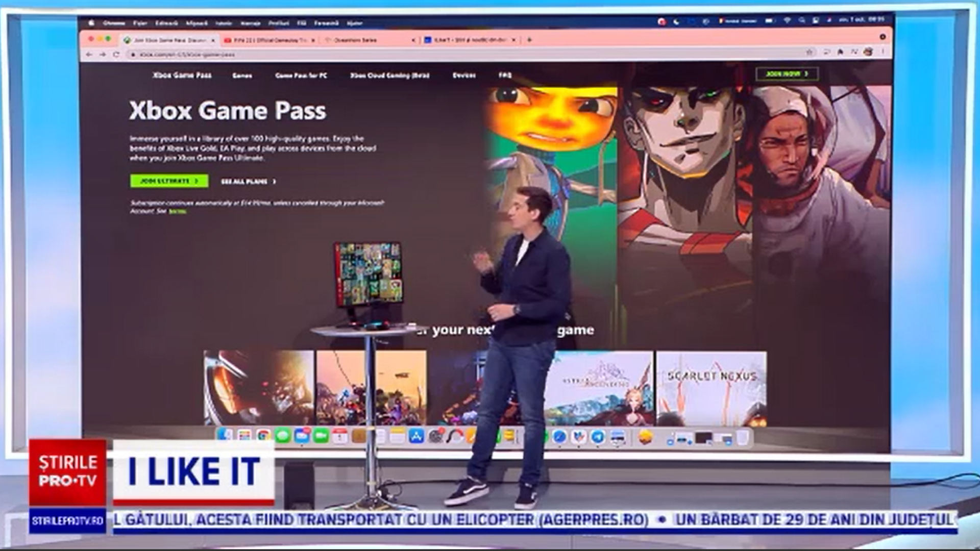Viewport: 980px width, 551px height.
Task: Select the Scarlet Nexus game thumbnail
Action: [711, 388]
